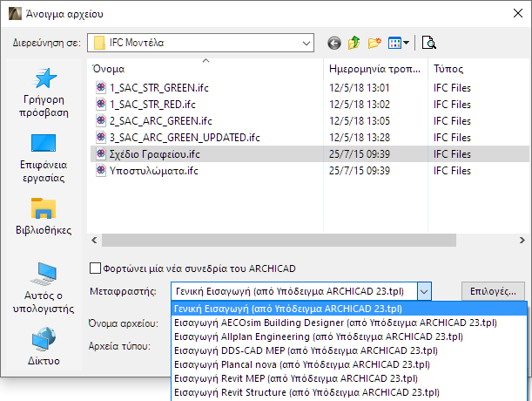Click the file icon of 1_SAC_STR_GREEN.ifc
Image resolution: width=532 pixels, height=401 pixels.
pos(100,88)
